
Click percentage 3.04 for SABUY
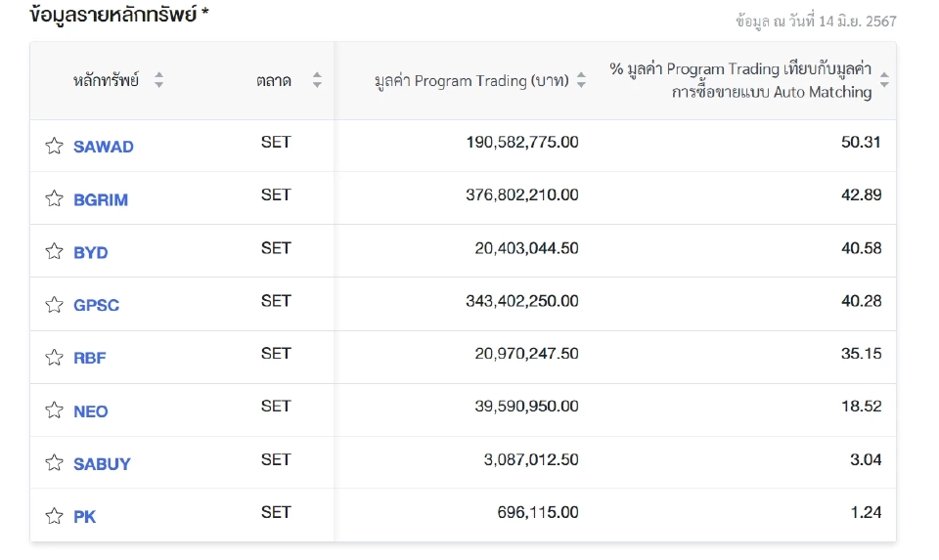(x=866, y=459)
